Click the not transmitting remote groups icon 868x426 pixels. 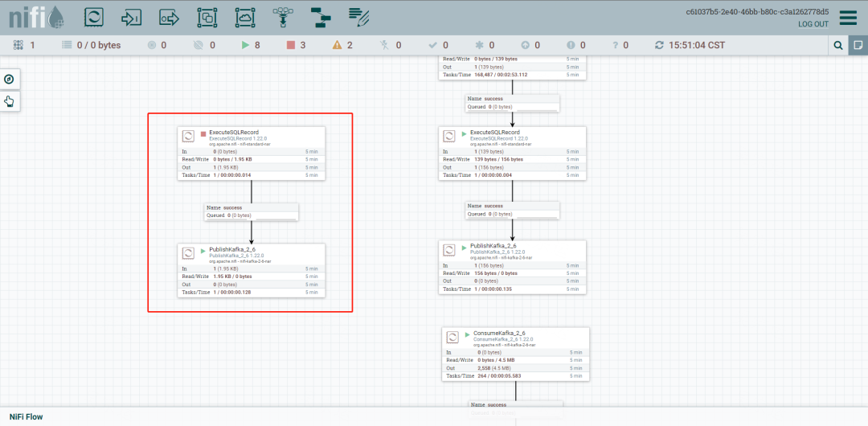(200, 46)
